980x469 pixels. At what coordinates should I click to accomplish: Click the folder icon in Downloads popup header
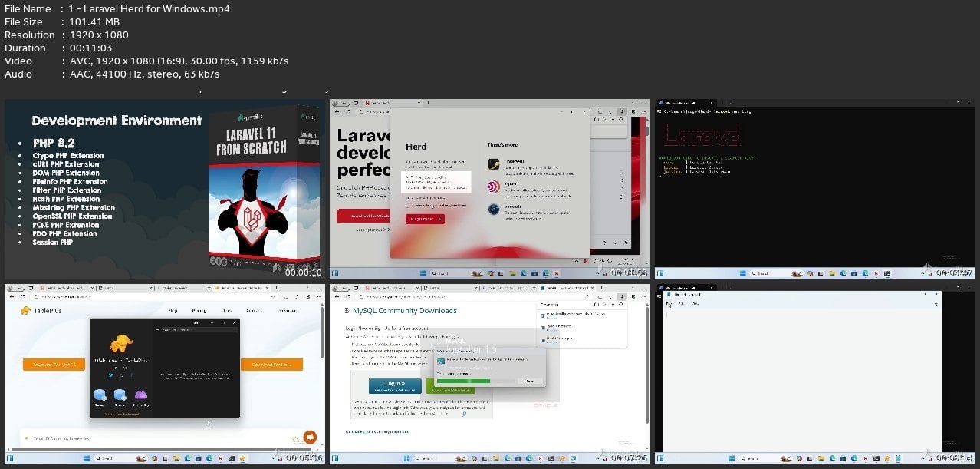coord(598,305)
